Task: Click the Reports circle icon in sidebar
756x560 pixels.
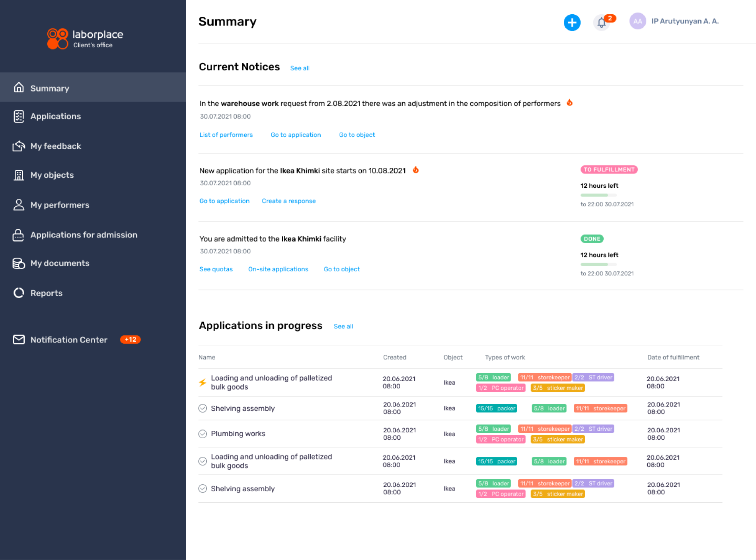Action: pos(19,293)
